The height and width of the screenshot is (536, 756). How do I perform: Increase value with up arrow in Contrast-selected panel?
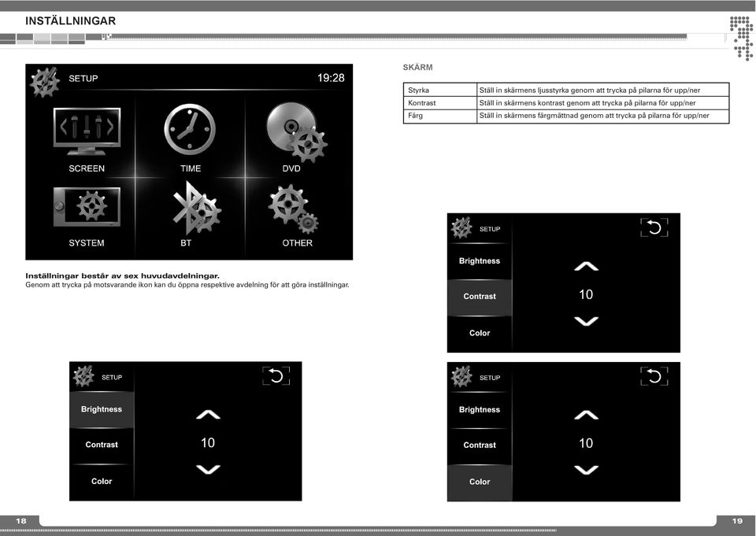click(x=586, y=266)
